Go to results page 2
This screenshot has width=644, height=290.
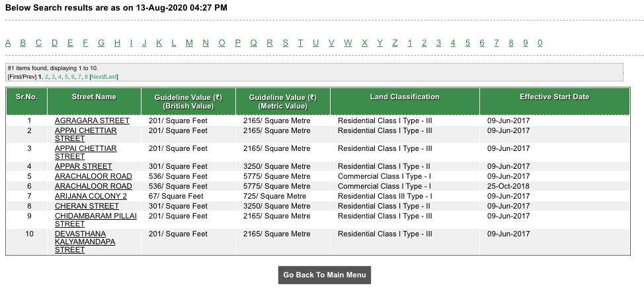[46, 77]
